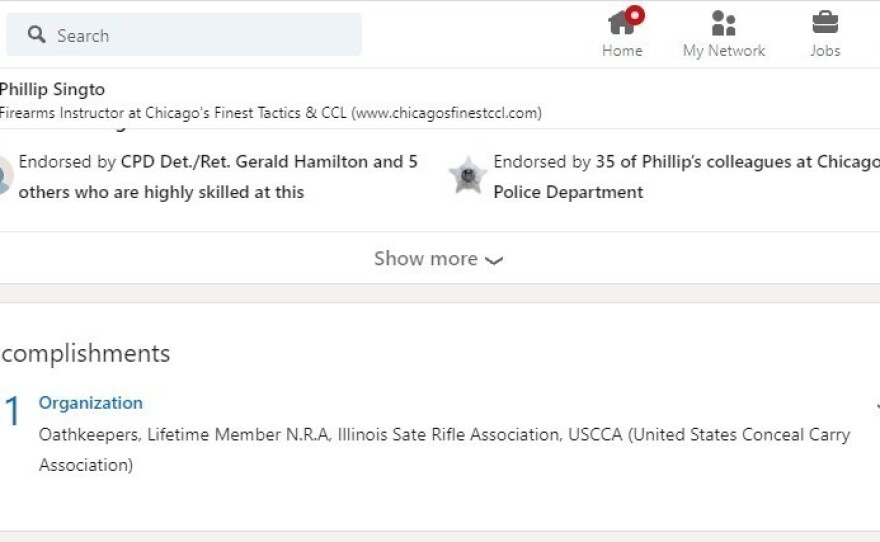Click the 'Police Department' endorsement text line
Screen dimensions: 880x542
coord(568,192)
